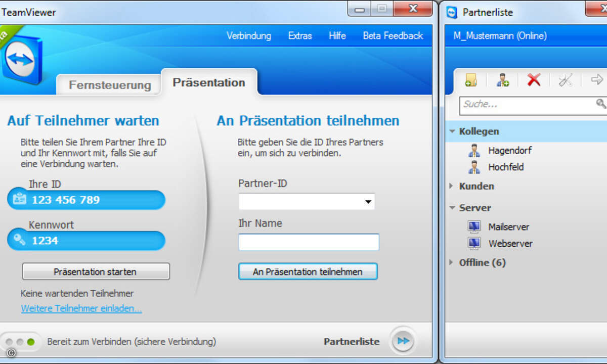
Task: Select partner Hochfeld
Action: tap(506, 167)
